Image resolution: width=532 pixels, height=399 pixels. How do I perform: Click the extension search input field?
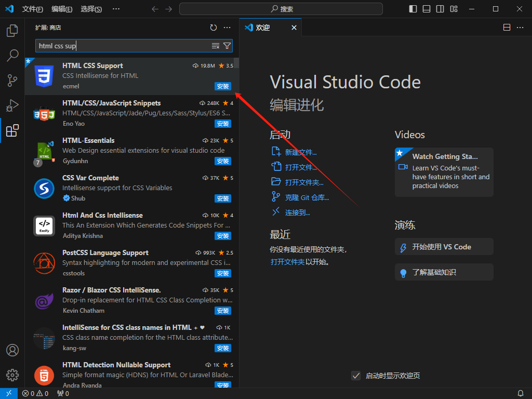point(134,46)
